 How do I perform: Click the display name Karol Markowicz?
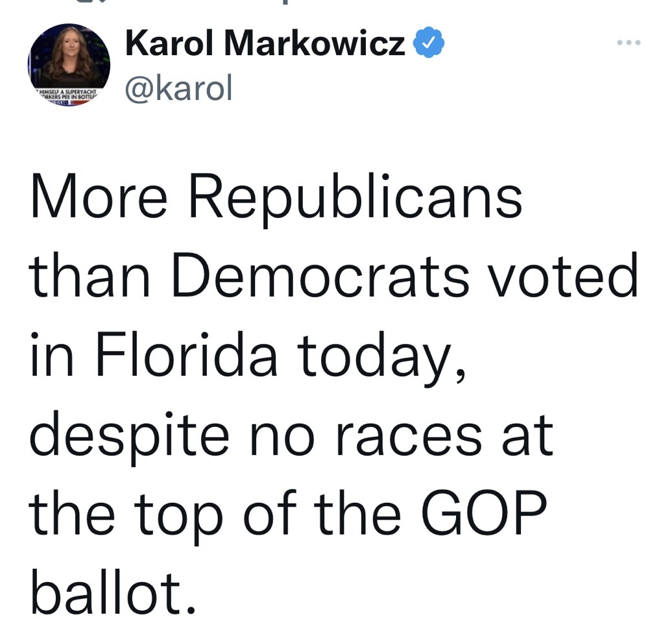coord(265,44)
